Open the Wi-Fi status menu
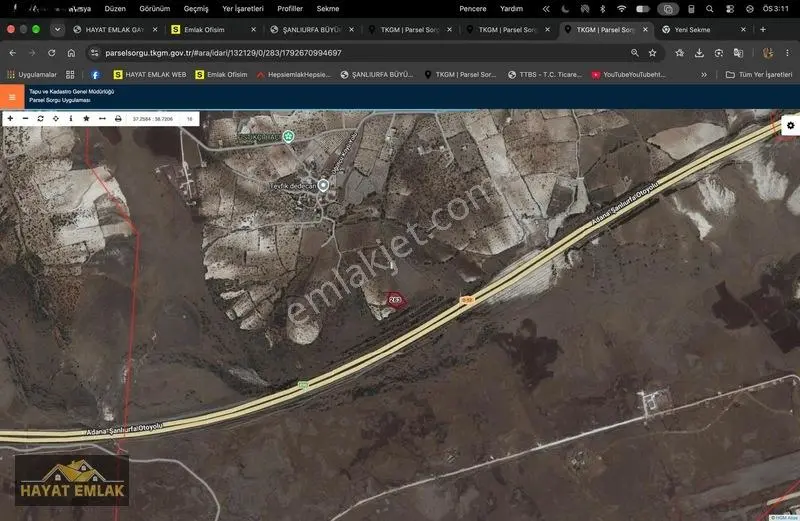Viewport: 800px width, 521px height. tap(621, 9)
